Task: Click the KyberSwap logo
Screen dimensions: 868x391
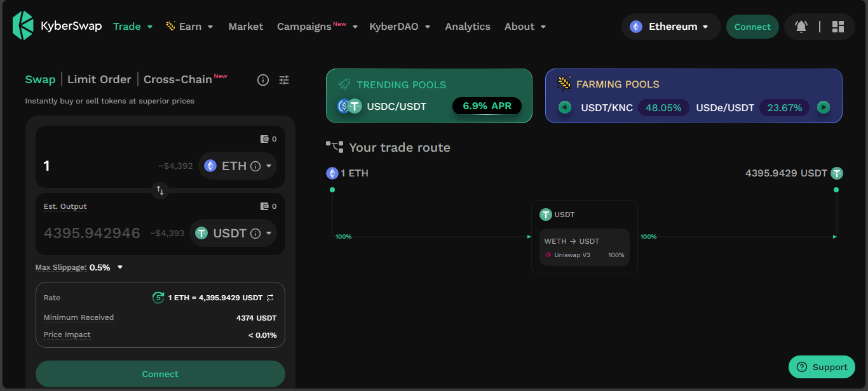Action: [57, 26]
